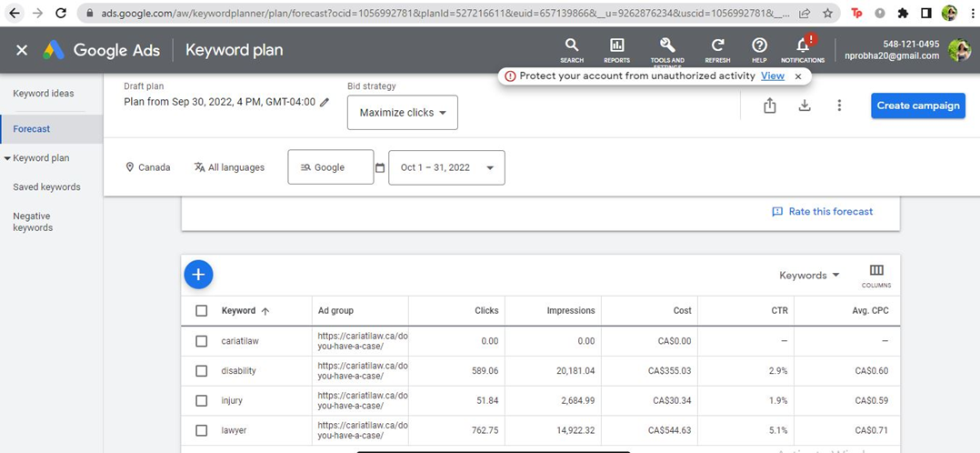980x453 pixels.
Task: Bookmark this page with the star icon
Action: (827, 13)
